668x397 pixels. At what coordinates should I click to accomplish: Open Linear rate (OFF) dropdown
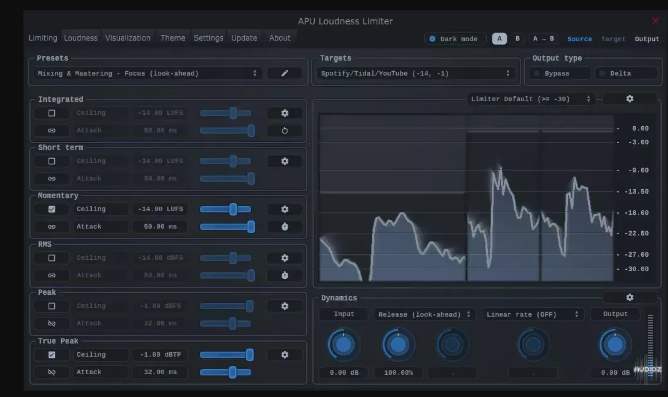coord(533,314)
